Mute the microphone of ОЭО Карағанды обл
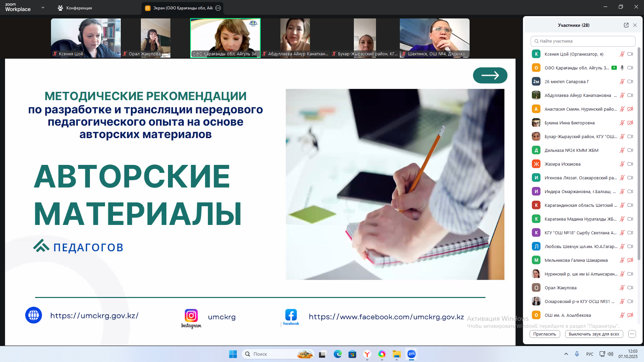The width and height of the screenshot is (644, 362). (x=622, y=67)
